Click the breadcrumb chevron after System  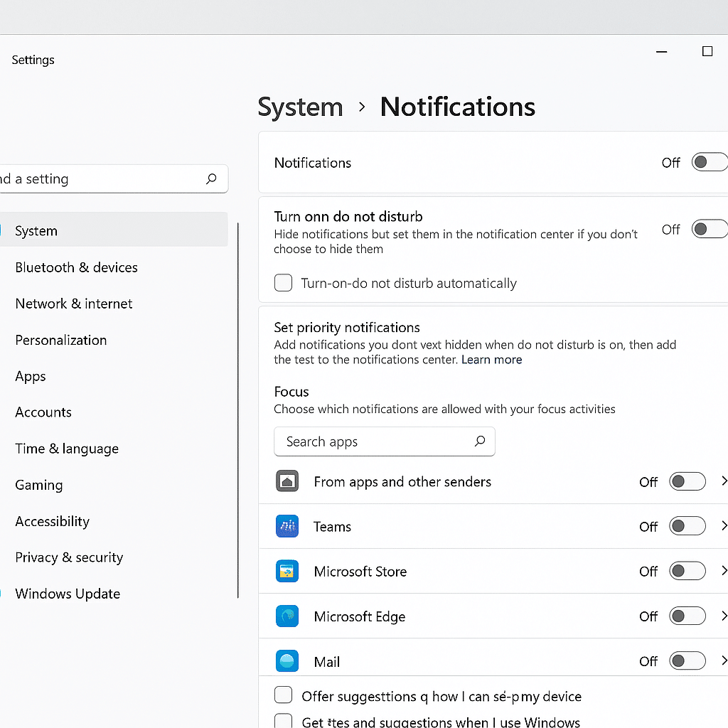[x=362, y=107]
